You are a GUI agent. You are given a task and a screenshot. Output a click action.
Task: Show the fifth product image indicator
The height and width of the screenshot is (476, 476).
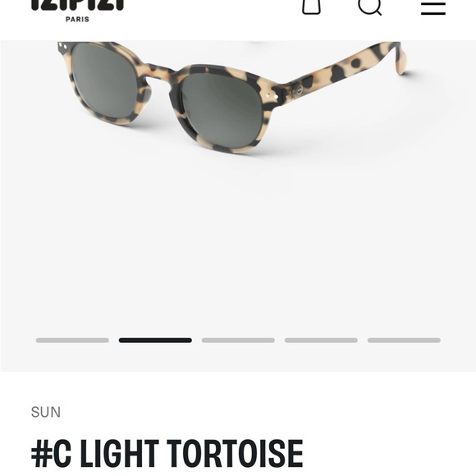point(404,341)
